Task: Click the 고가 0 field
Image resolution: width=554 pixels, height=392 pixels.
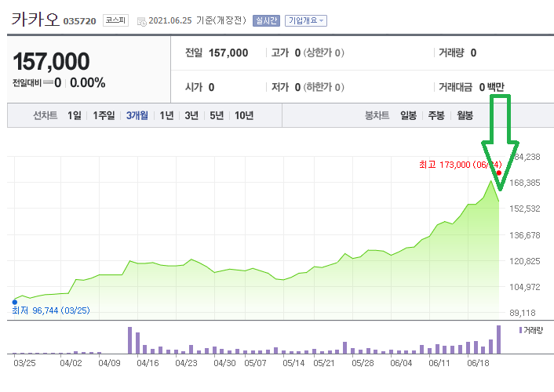Action: click(x=286, y=53)
